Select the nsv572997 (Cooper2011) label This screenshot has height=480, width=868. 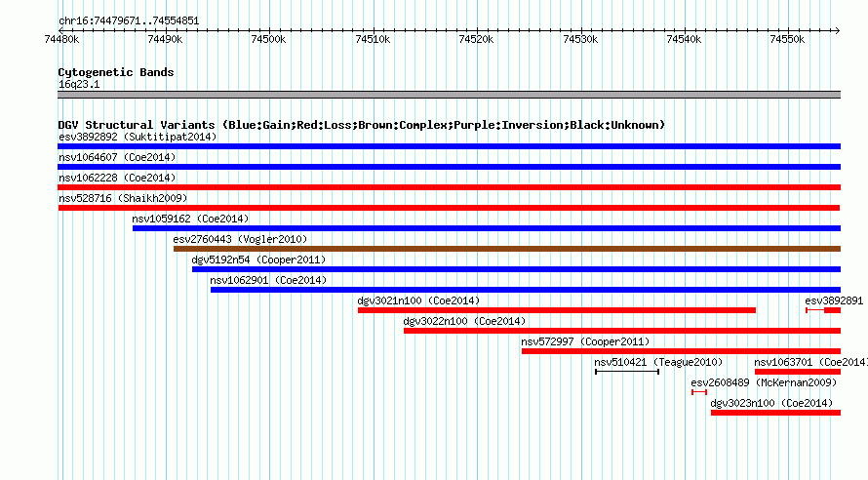tap(585, 341)
